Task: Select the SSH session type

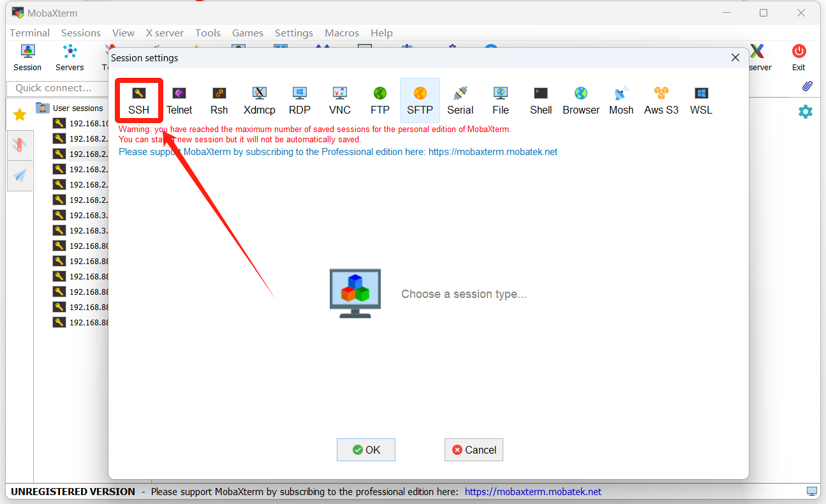Action: tap(138, 100)
